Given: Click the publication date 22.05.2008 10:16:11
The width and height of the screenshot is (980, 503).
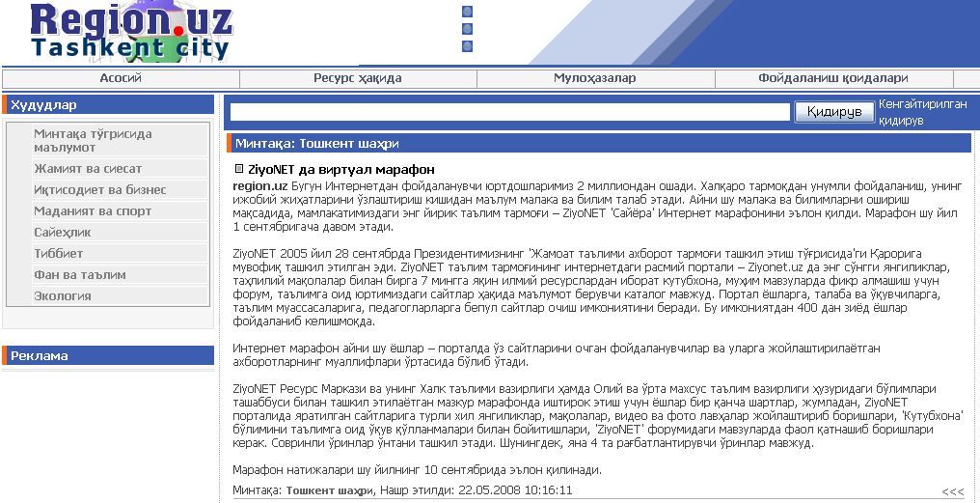Looking at the screenshot, I should pyautogui.click(x=516, y=489).
